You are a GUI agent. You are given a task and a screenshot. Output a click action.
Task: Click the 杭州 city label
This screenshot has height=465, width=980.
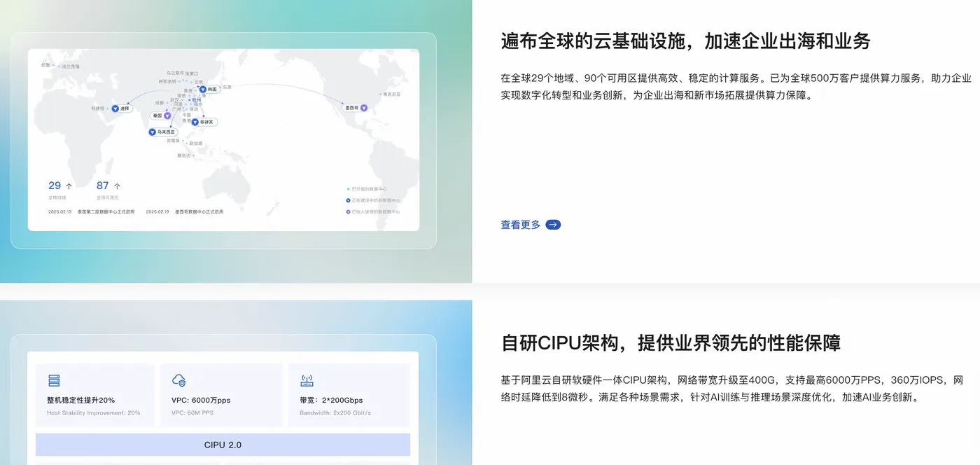[196, 99]
